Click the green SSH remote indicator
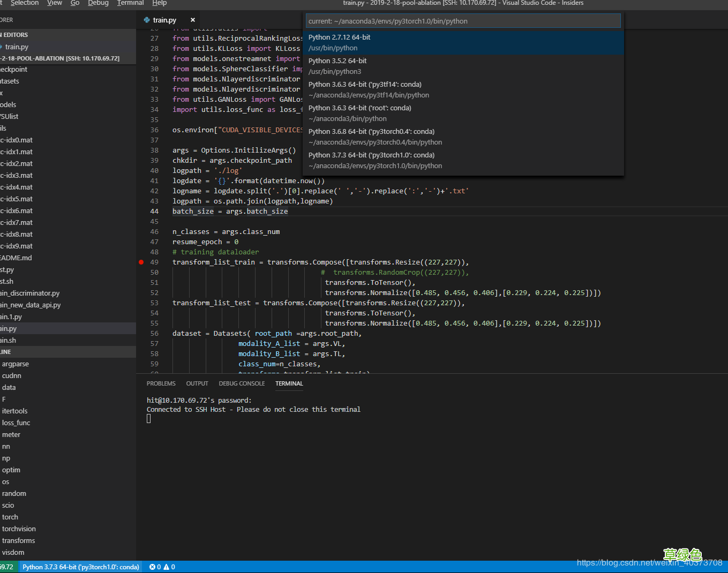 coord(8,567)
